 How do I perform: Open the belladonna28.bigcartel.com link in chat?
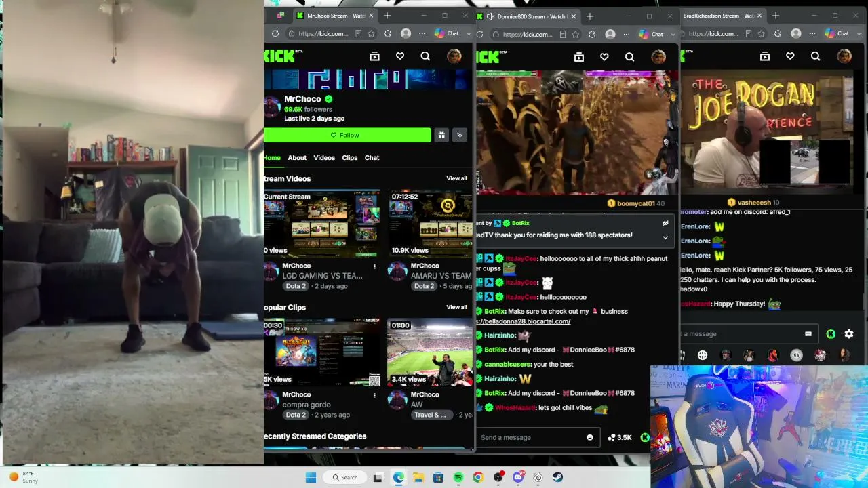(524, 321)
